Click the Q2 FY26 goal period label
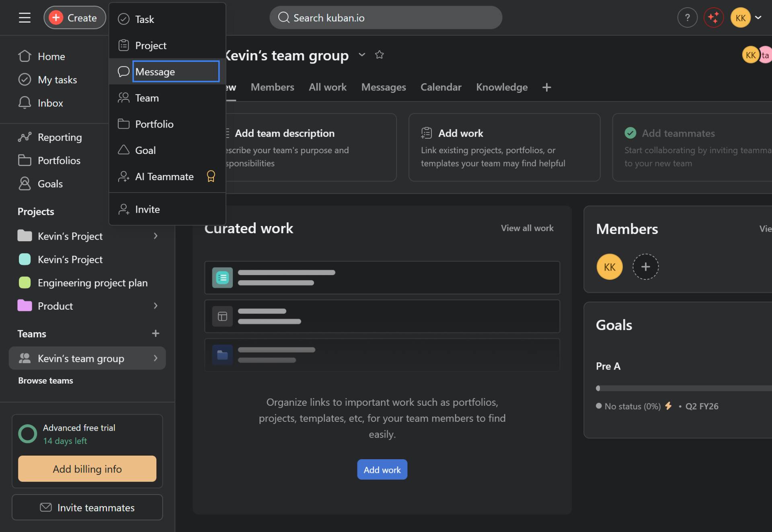 click(x=702, y=406)
